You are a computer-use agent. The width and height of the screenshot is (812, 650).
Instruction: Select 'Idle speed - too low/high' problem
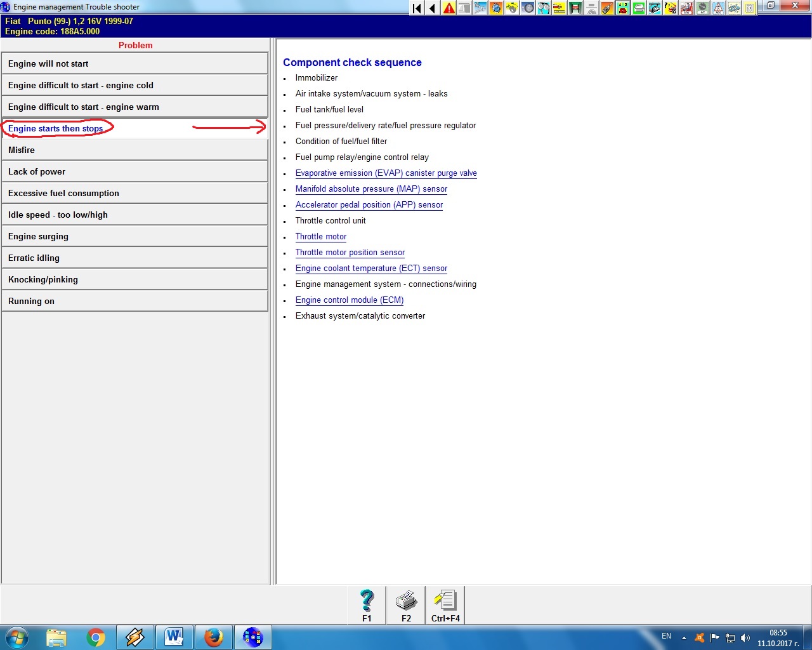(x=134, y=215)
